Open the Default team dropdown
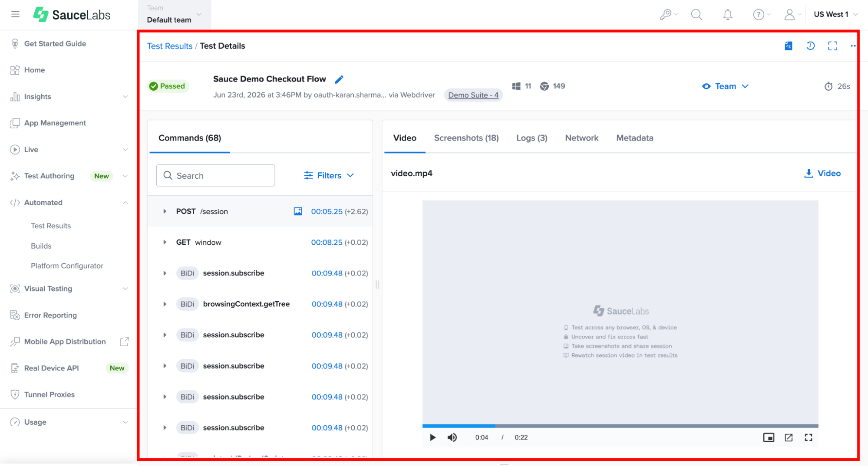Viewport: 868px width, 466px height. (x=175, y=14)
